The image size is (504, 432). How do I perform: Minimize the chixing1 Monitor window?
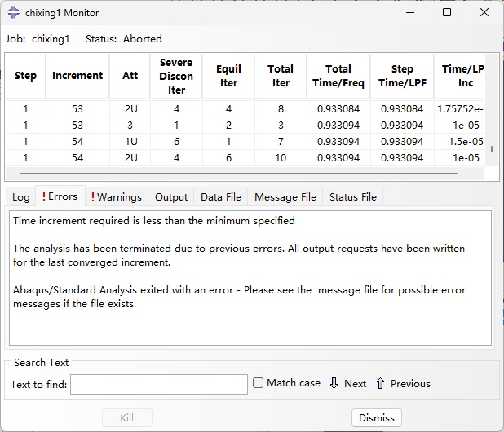[x=409, y=12]
